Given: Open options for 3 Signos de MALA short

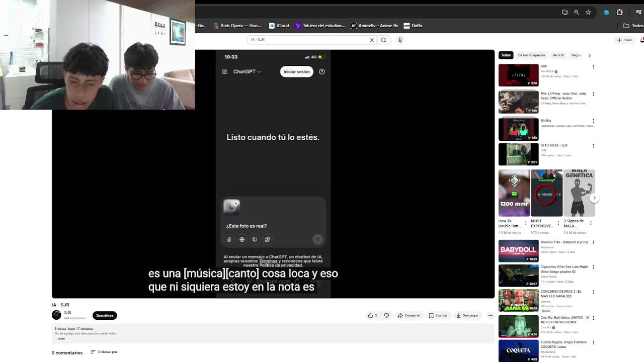Looking at the screenshot, I should click(591, 223).
